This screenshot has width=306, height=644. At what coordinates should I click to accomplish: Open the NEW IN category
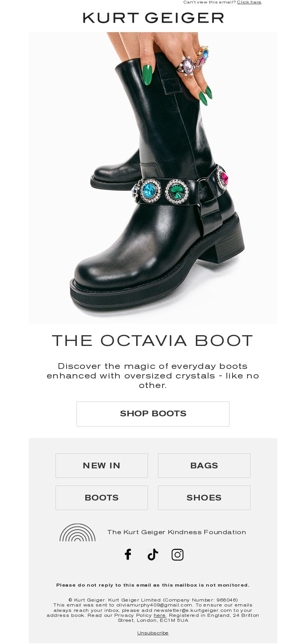pos(102,466)
